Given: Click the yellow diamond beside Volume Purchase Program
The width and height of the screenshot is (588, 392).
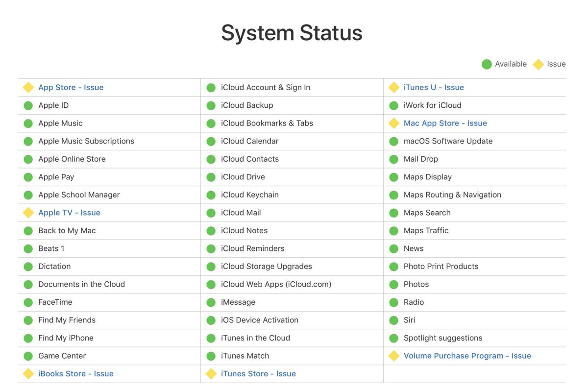Looking at the screenshot, I should 394,356.
